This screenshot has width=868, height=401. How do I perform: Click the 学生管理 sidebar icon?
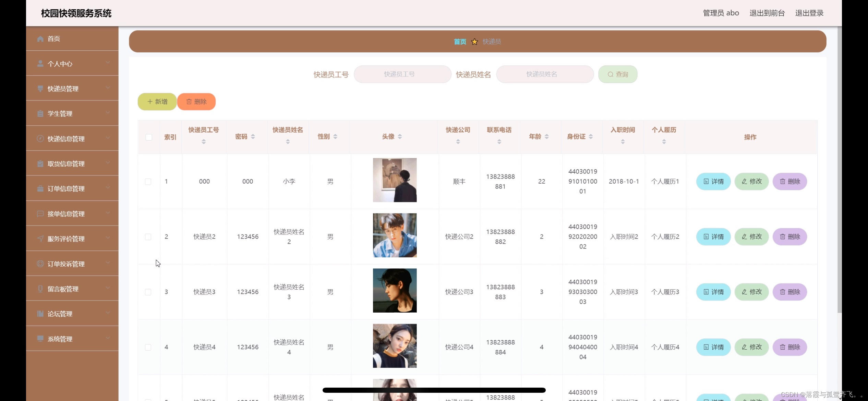point(40,113)
